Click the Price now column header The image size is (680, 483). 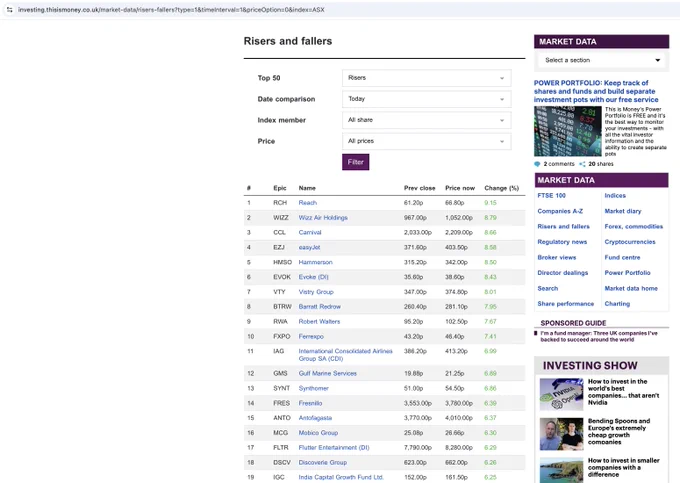(x=460, y=188)
